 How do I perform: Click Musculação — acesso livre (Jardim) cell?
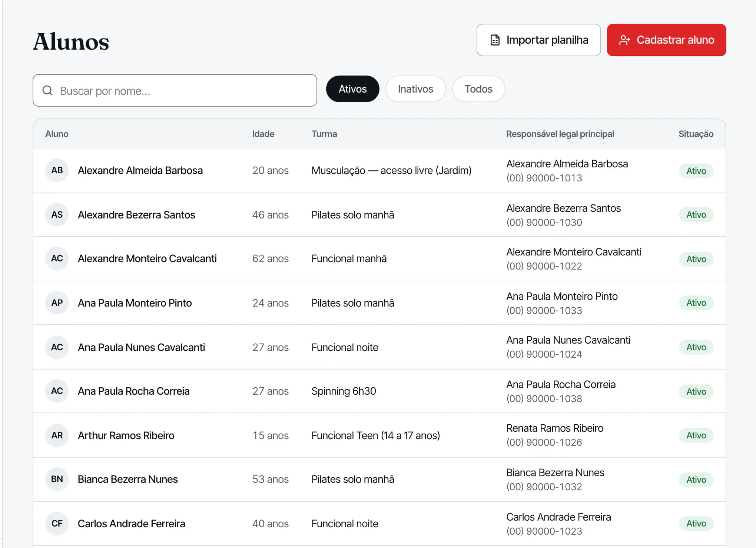coord(391,170)
